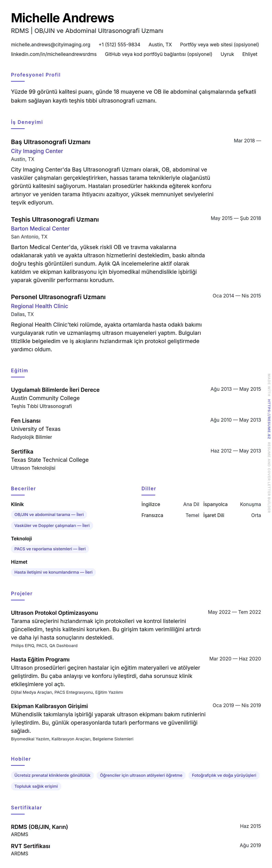
Task: Open the Regional Health Clinic link
Action: click(39, 306)
